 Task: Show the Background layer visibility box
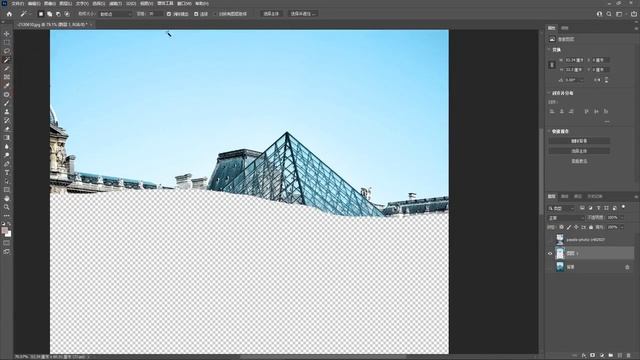[x=550, y=267]
